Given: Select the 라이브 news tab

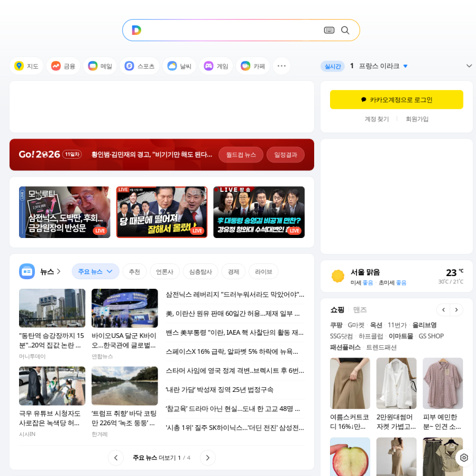Looking at the screenshot, I should point(263,271).
